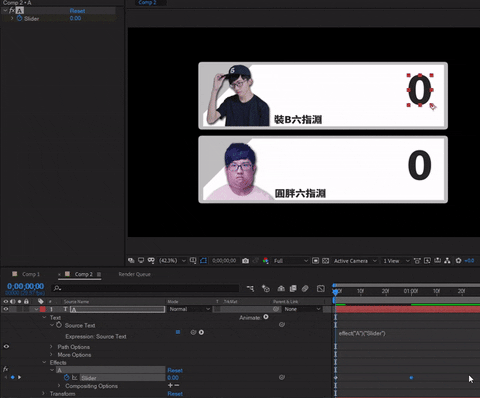Image resolution: width=480 pixels, height=398 pixels.
Task: Click the Slider value 0.00 in Effect Controls
Action: (x=75, y=18)
